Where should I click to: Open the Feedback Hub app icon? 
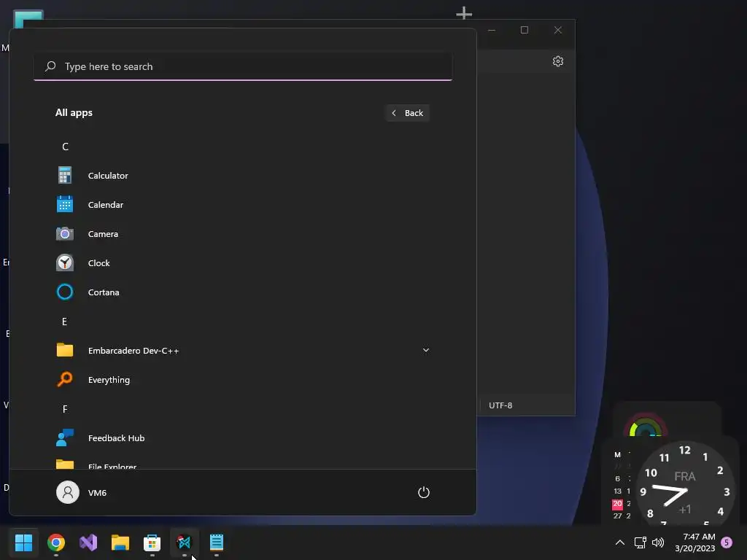(x=65, y=437)
